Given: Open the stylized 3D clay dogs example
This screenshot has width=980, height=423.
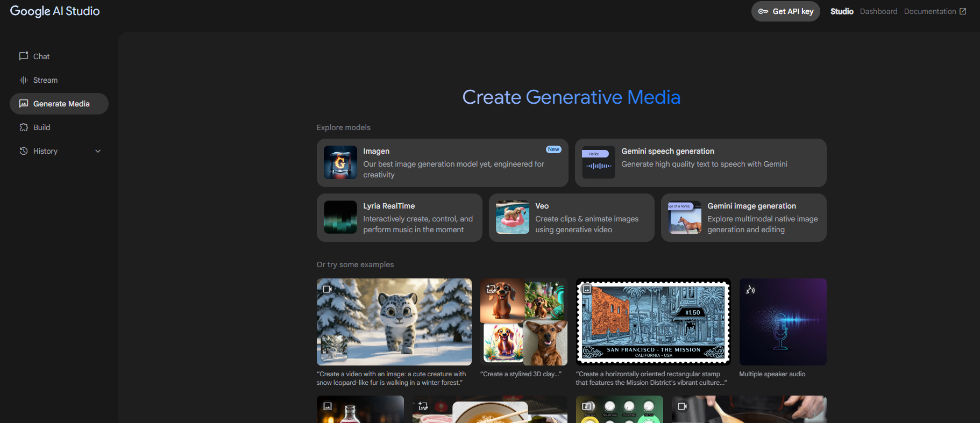Looking at the screenshot, I should [x=523, y=322].
